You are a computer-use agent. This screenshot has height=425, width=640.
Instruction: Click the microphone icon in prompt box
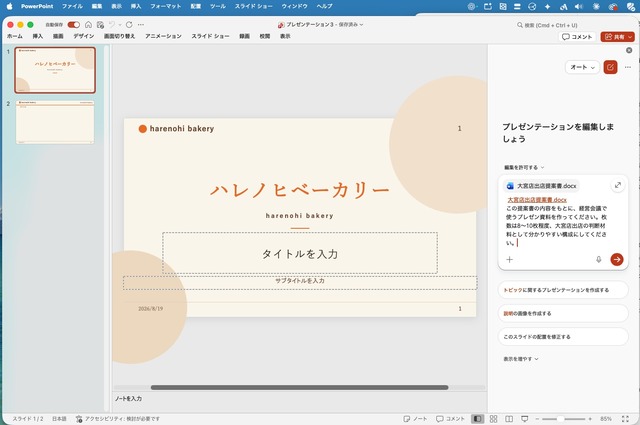click(598, 259)
